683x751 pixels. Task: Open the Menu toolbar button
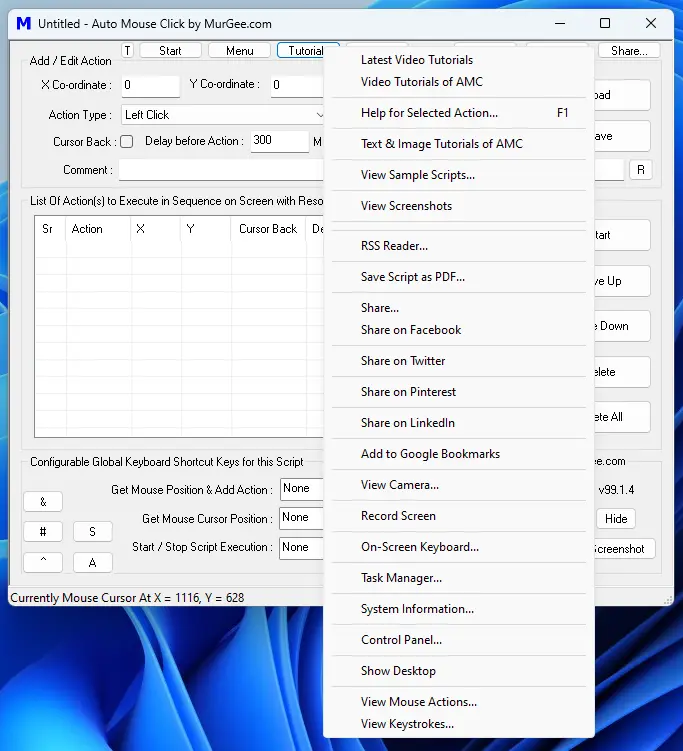coord(239,51)
